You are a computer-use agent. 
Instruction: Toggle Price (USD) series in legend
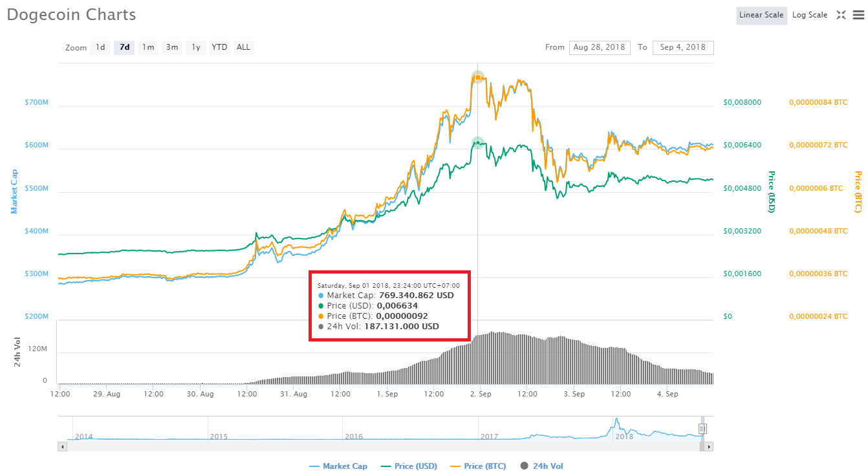pos(409,466)
